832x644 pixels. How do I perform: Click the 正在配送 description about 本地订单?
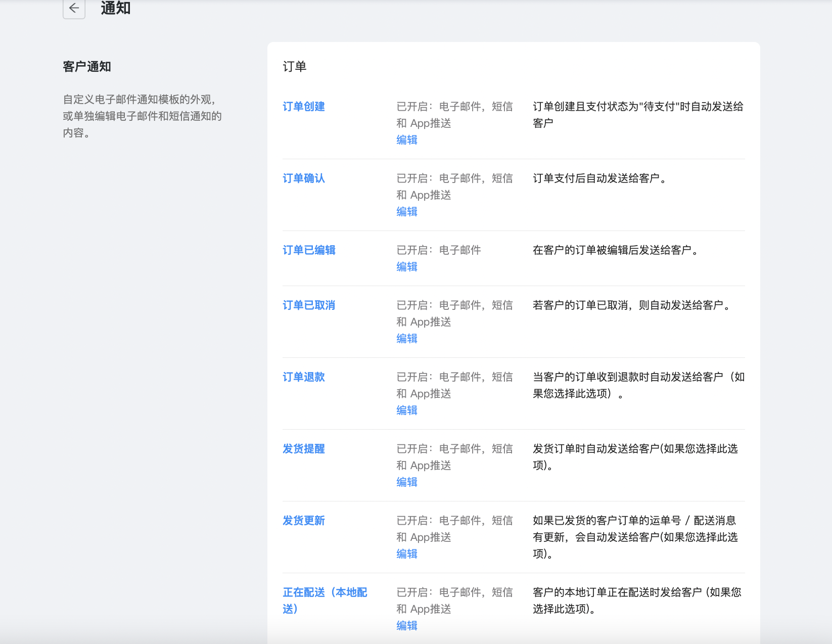coord(637,601)
